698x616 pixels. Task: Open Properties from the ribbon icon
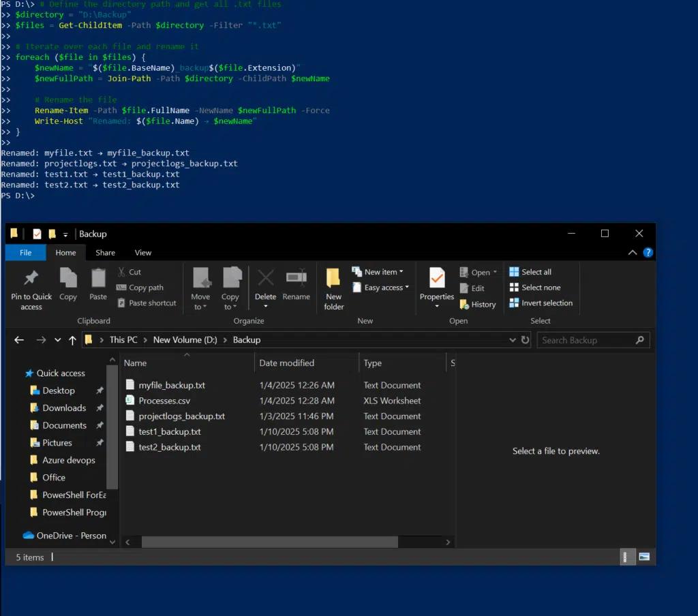437,288
